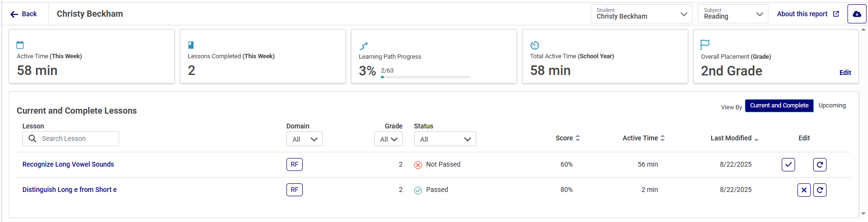Sort lessons by Score column
Viewport: 868px width, 222px height.
(x=568, y=138)
